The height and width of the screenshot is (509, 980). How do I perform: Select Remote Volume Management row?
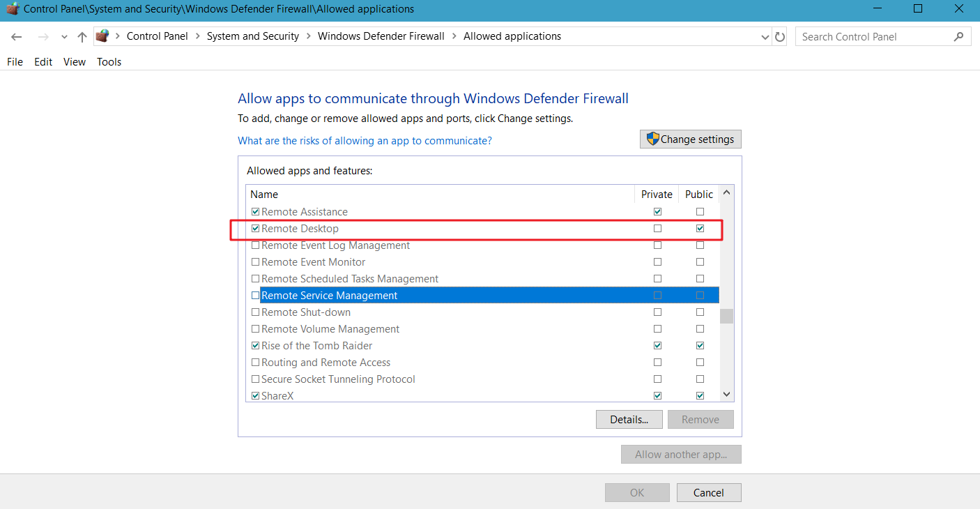(x=483, y=329)
